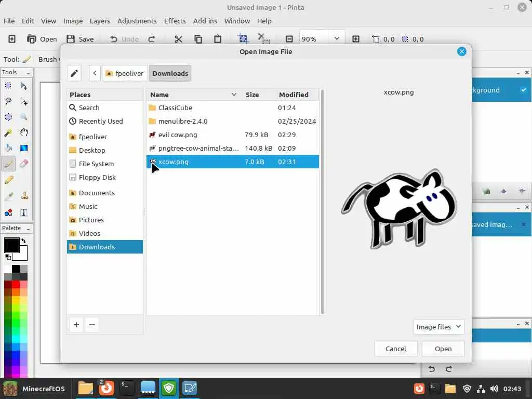Select Pictures in Places sidebar
The height and width of the screenshot is (399, 532).
[x=105, y=220]
